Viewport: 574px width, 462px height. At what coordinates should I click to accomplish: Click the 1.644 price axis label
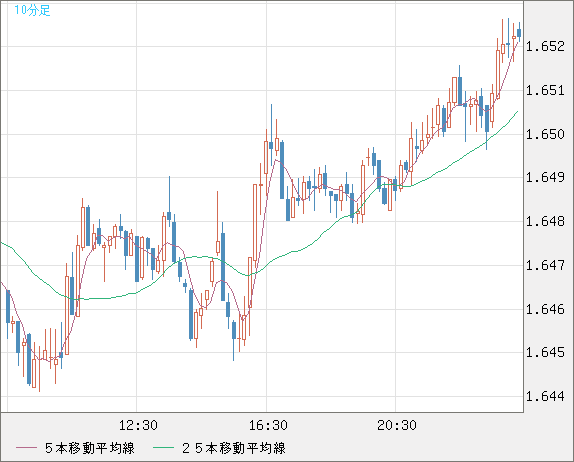(545, 396)
